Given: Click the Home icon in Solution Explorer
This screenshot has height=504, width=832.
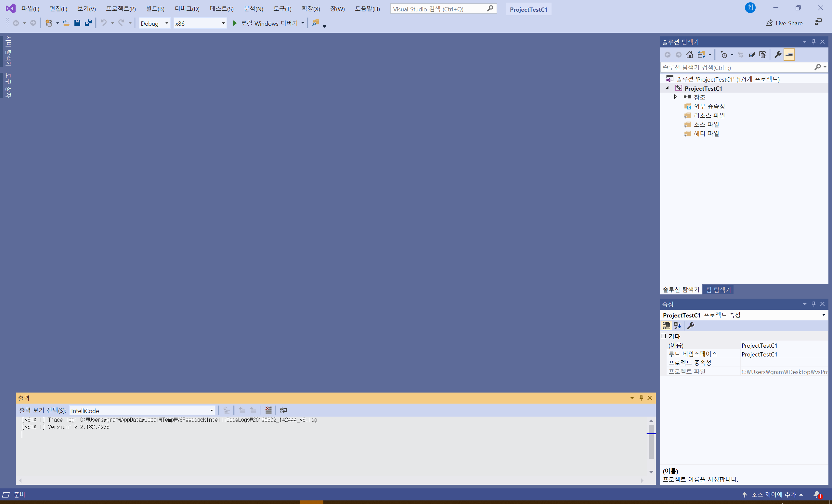Looking at the screenshot, I should coord(690,55).
